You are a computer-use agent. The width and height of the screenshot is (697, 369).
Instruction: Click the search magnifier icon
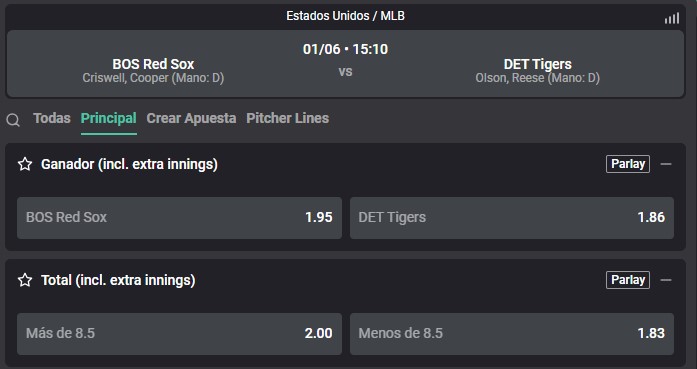pyautogui.click(x=13, y=120)
